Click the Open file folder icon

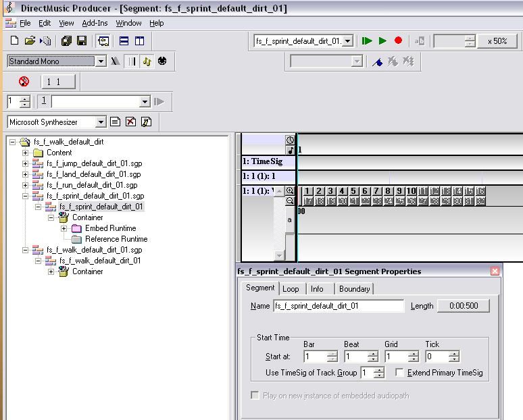(30, 41)
